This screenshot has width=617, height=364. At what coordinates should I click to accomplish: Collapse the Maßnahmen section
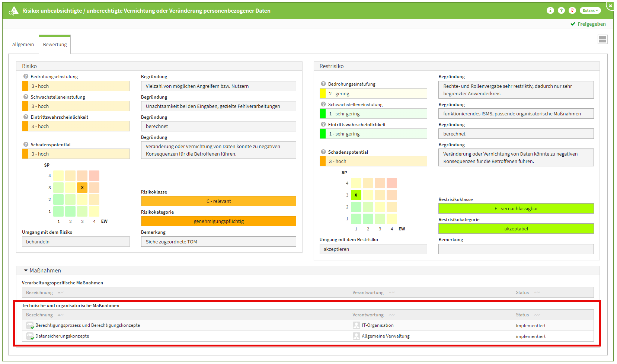(26, 271)
